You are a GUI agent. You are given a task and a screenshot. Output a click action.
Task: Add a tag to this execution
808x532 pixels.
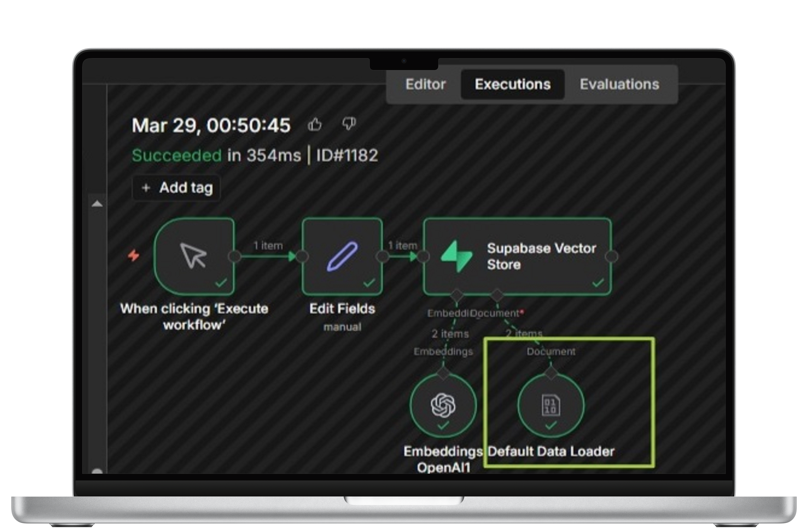coord(176,188)
